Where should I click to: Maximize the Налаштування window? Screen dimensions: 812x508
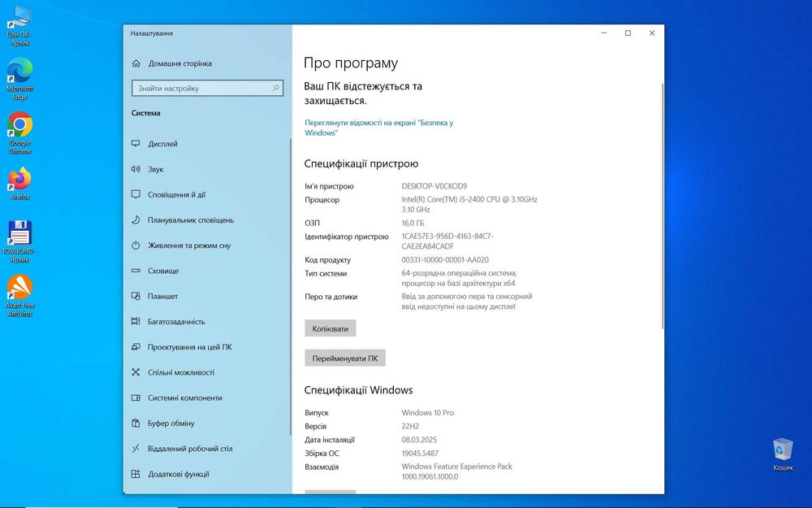coord(628,33)
